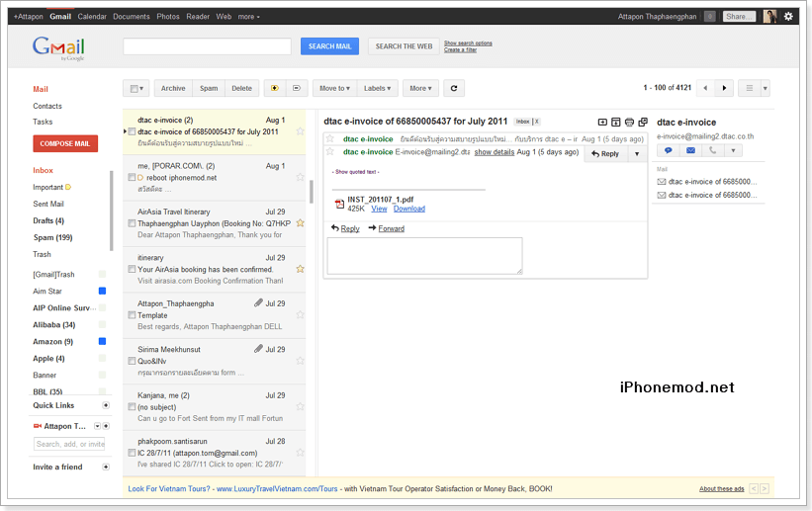
Task: Go to the newer messages arrow
Action: click(x=705, y=88)
